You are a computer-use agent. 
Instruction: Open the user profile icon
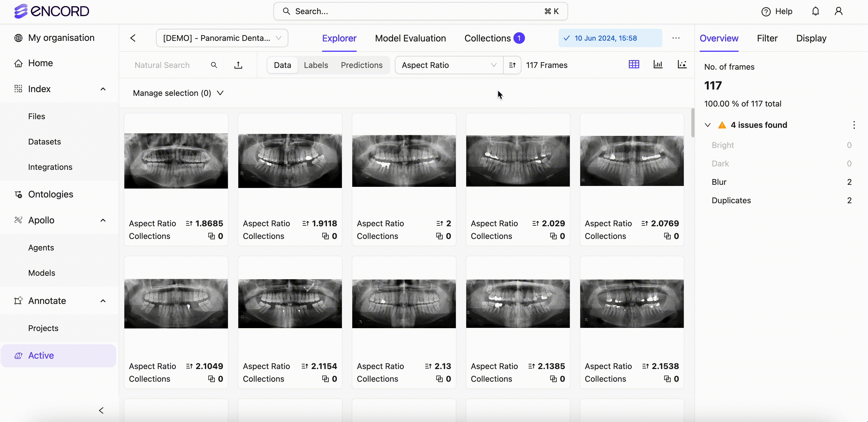838,12
